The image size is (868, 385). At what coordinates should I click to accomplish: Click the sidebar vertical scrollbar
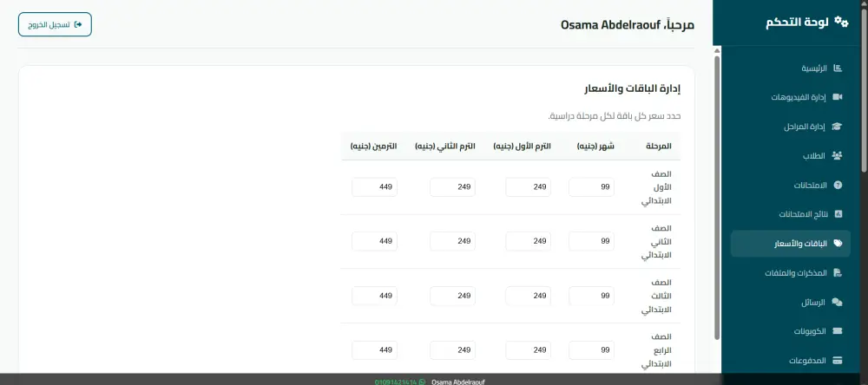pos(718,196)
